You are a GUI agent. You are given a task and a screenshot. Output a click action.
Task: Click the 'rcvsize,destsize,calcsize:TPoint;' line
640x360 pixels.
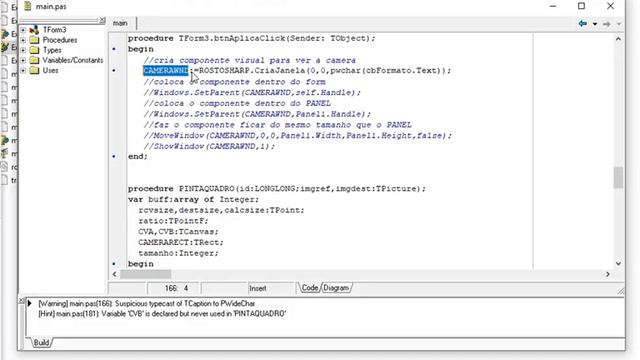pyautogui.click(x=221, y=210)
